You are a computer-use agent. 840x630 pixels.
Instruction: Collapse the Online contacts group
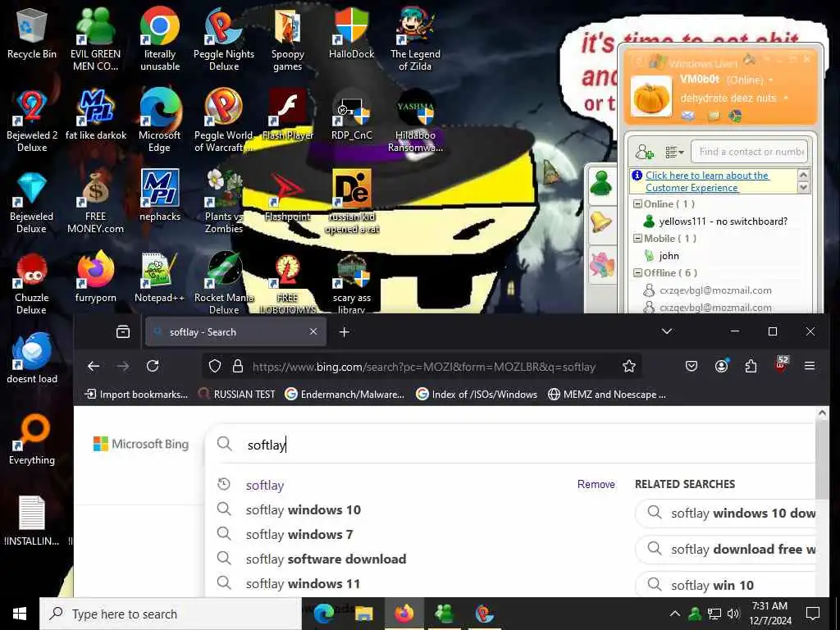637,204
